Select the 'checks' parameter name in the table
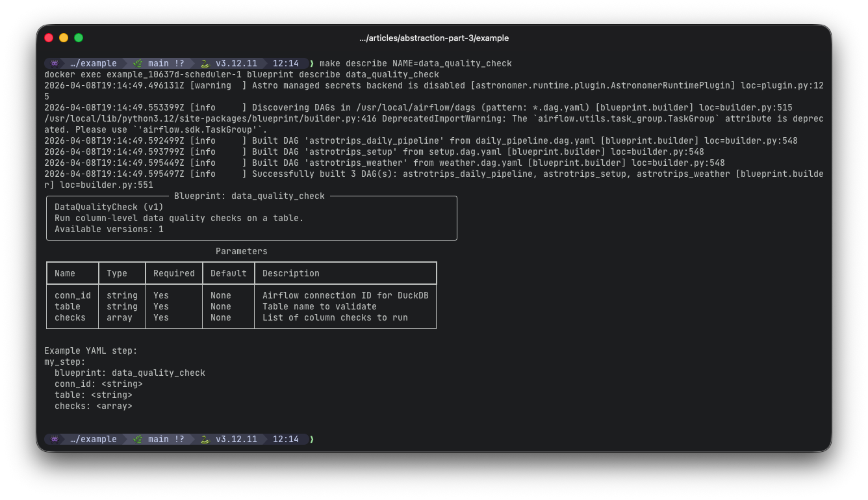This screenshot has width=868, height=500. coord(70,317)
